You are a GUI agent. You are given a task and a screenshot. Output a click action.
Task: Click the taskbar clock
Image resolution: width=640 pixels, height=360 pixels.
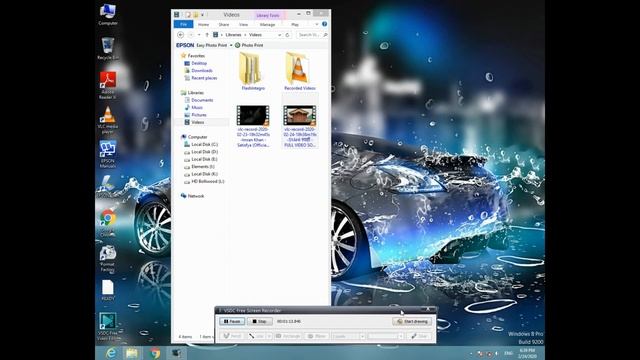pyautogui.click(x=527, y=353)
